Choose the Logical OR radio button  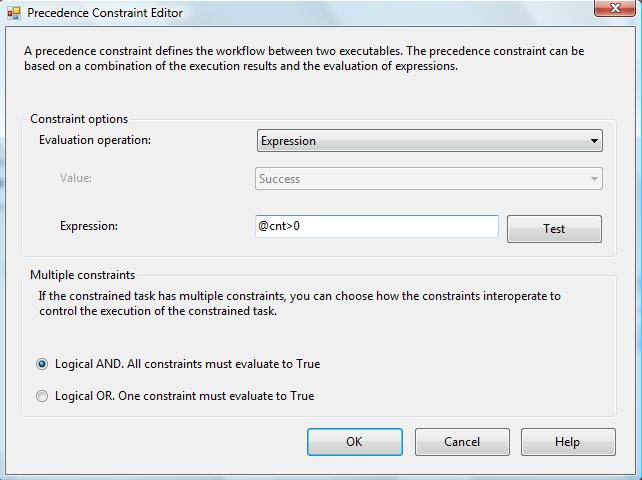pos(42,396)
